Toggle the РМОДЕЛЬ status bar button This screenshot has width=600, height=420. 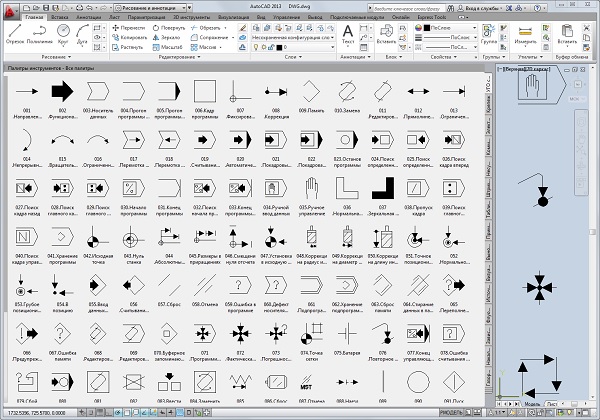click(452, 413)
